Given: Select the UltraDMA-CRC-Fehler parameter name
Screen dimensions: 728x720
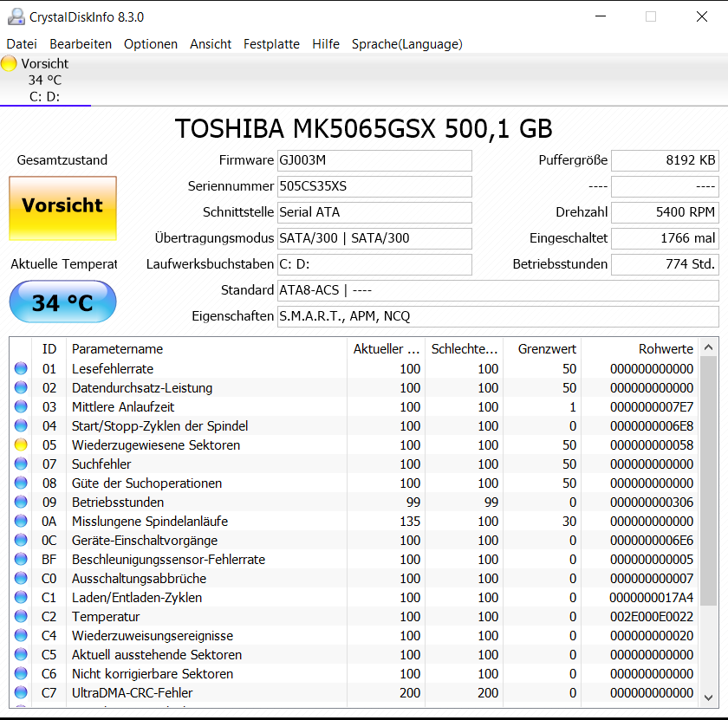Looking at the screenshot, I should [x=132, y=692].
